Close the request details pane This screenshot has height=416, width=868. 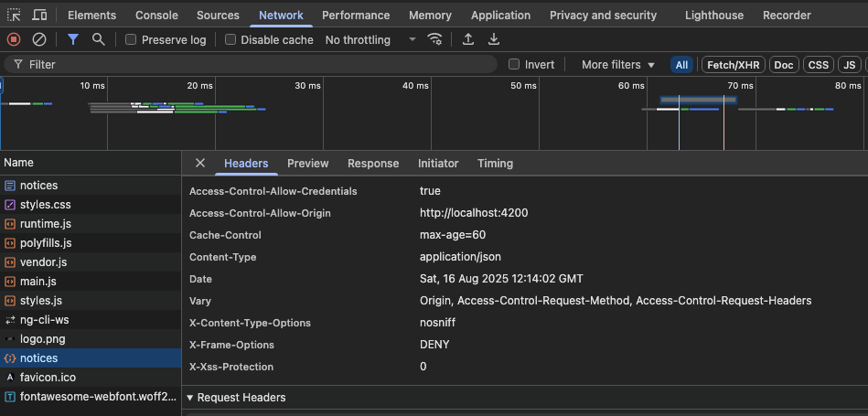(200, 164)
